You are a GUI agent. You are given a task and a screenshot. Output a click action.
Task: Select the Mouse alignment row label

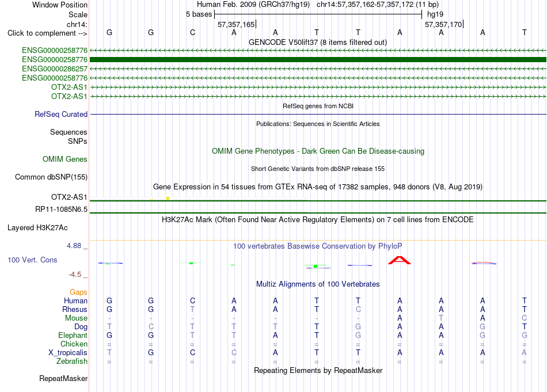pos(76,318)
